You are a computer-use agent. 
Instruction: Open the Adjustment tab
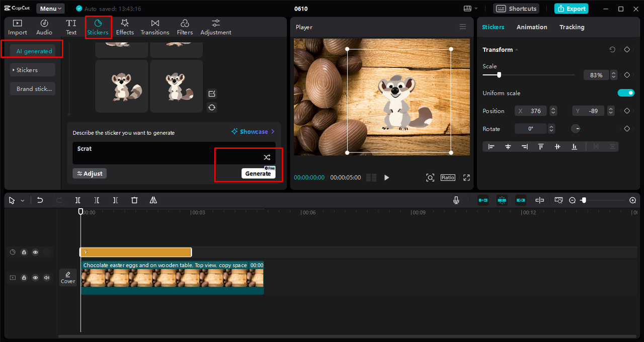[x=216, y=27]
